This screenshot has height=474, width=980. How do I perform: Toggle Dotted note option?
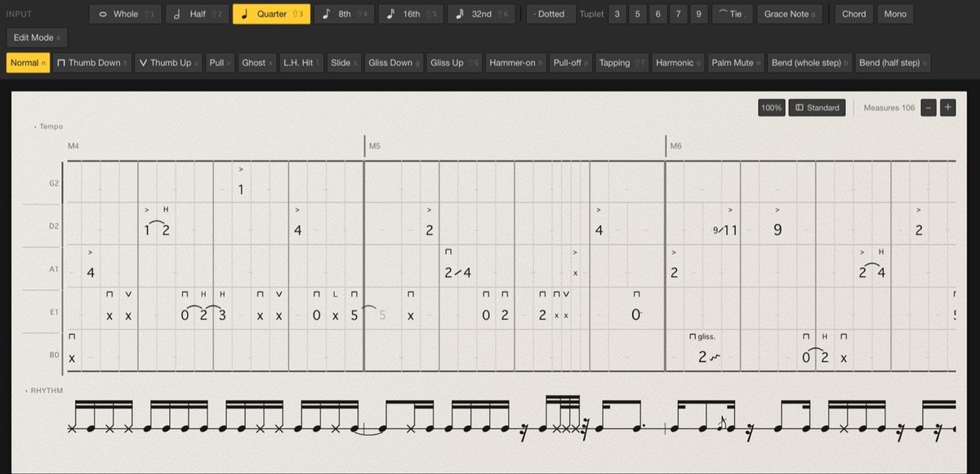(550, 14)
